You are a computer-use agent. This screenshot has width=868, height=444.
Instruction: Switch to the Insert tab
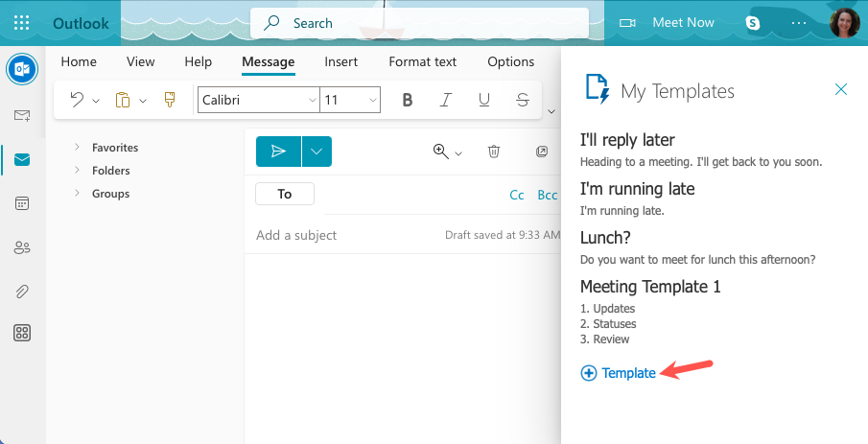(340, 61)
